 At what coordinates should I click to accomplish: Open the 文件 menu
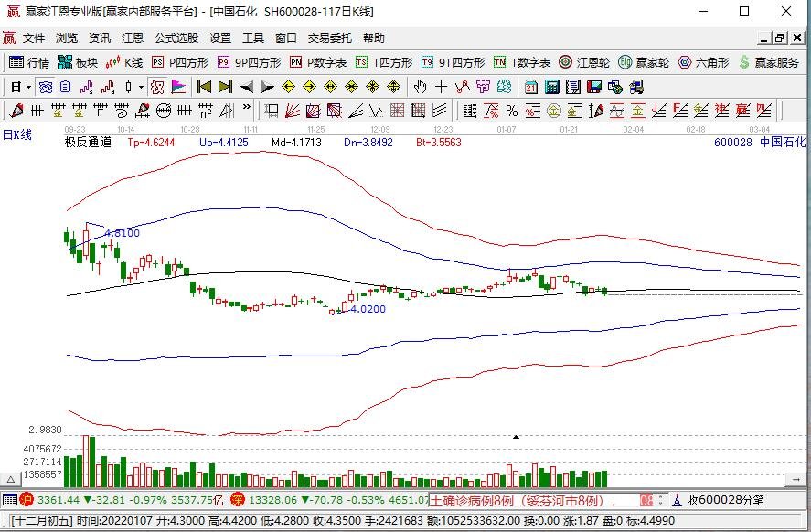click(x=34, y=37)
